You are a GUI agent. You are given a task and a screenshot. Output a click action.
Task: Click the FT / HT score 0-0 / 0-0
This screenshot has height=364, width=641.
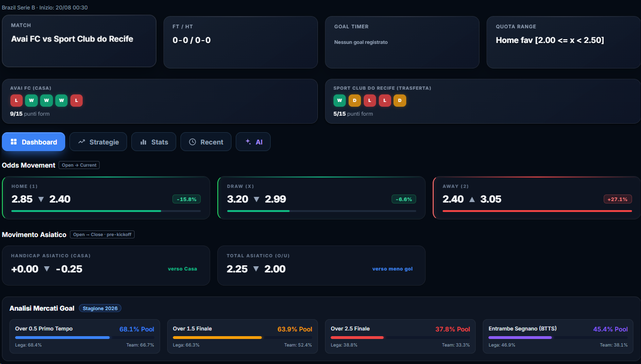pyautogui.click(x=192, y=40)
